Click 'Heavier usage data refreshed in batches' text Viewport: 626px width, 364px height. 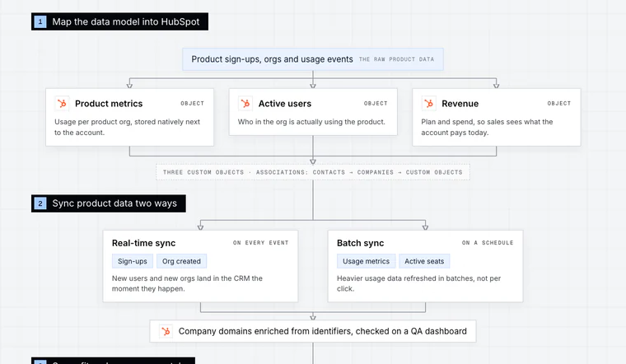[x=418, y=283]
